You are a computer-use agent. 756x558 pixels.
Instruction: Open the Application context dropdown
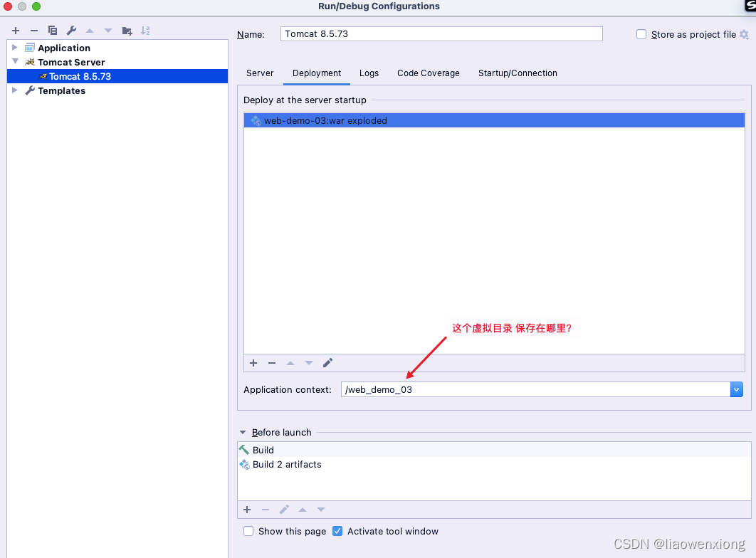[736, 389]
